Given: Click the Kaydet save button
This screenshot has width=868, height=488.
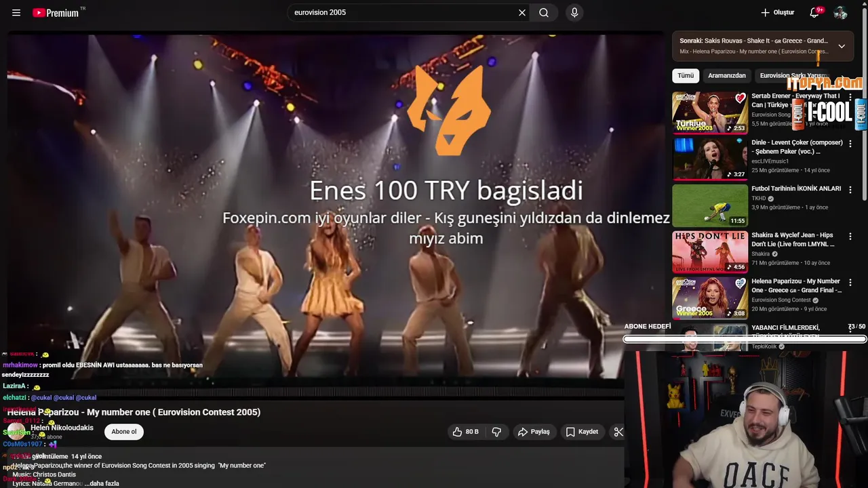Looking at the screenshot, I should [x=582, y=432].
